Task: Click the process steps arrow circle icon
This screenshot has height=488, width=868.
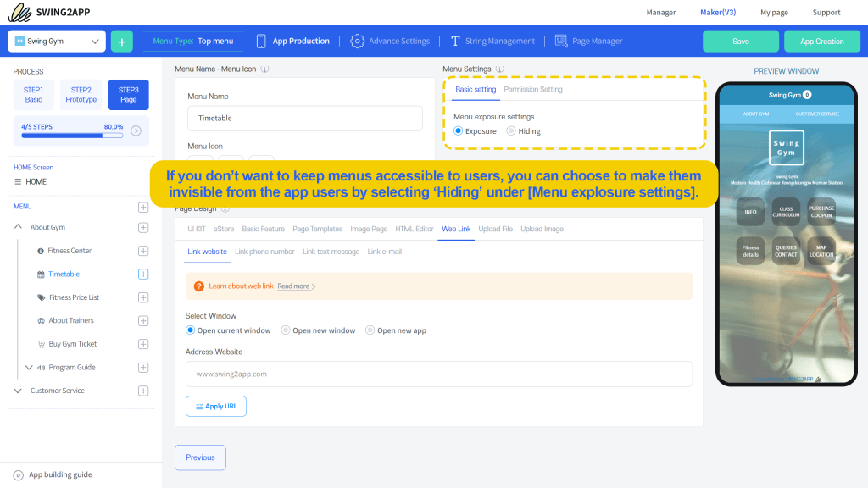Action: click(136, 130)
